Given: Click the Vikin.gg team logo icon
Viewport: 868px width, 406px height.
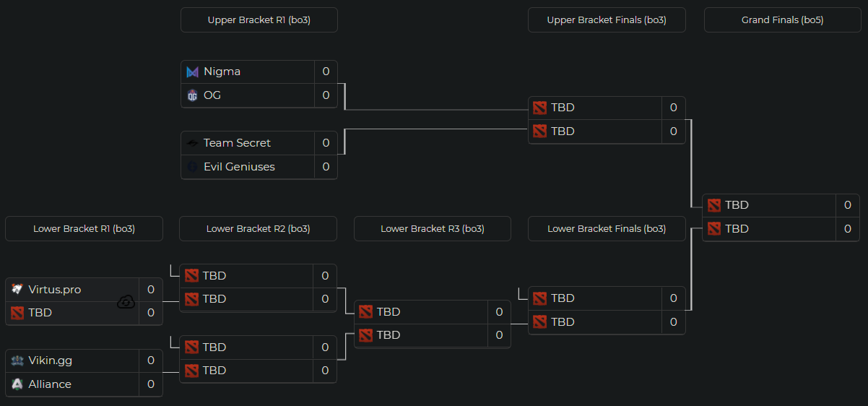Looking at the screenshot, I should click(17, 360).
